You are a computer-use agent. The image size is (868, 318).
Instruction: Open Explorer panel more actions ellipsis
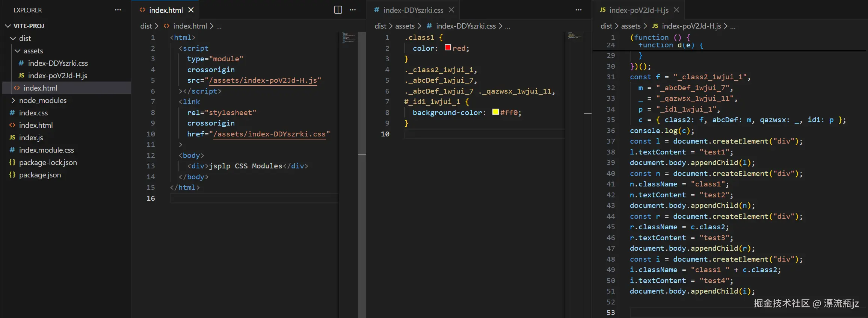118,10
